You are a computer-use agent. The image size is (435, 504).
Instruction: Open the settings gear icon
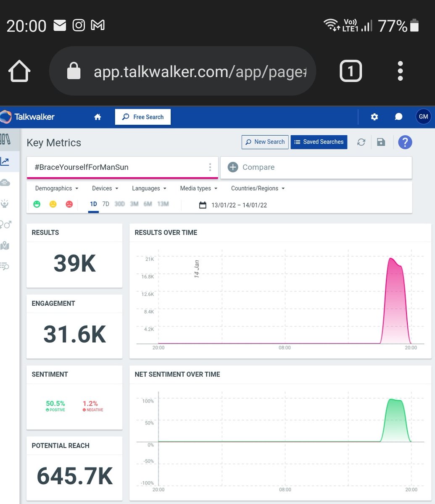[374, 117]
